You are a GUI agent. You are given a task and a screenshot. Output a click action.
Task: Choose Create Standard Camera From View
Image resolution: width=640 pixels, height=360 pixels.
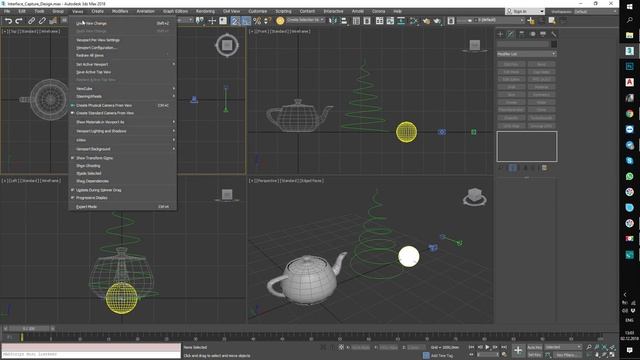tap(122, 113)
